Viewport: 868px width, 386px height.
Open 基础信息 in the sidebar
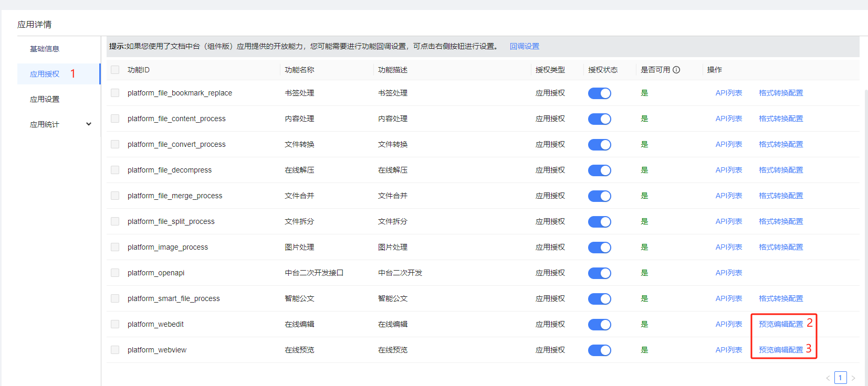tap(45, 49)
